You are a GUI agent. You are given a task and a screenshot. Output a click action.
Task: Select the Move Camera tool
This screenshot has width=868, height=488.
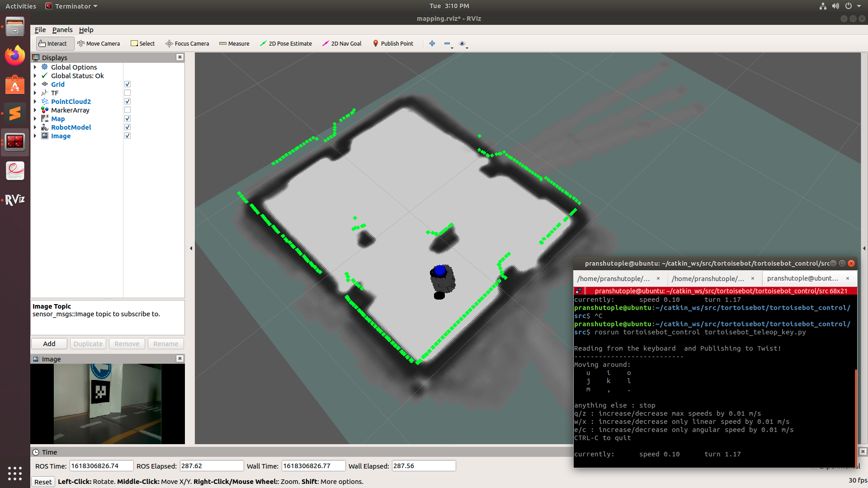coord(99,43)
